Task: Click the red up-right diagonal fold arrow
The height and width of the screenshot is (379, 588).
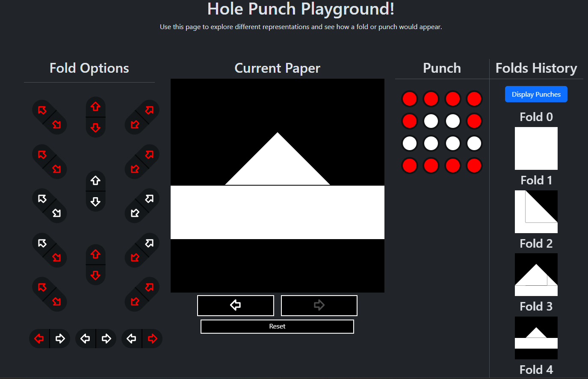Action: (148, 110)
